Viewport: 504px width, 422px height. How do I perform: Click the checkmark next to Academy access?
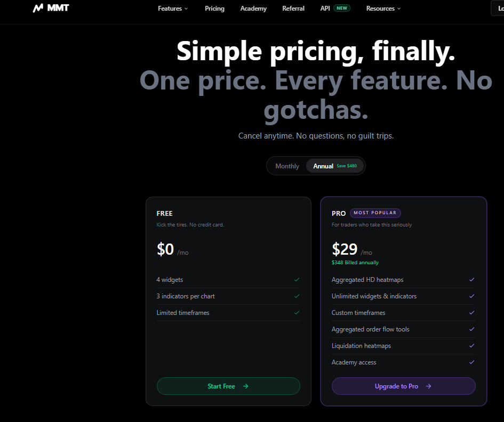click(x=471, y=362)
